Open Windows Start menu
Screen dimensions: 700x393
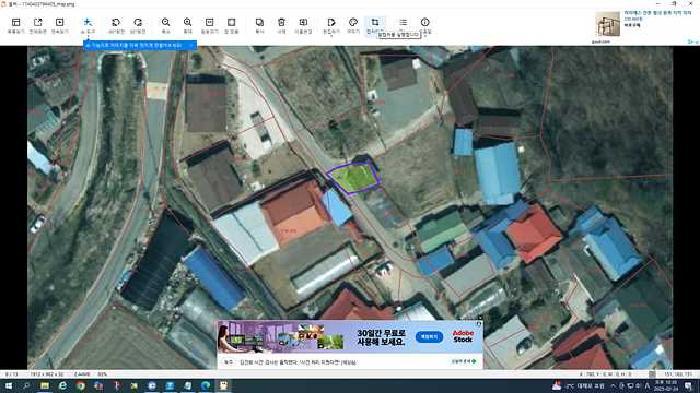pyautogui.click(x=8, y=386)
